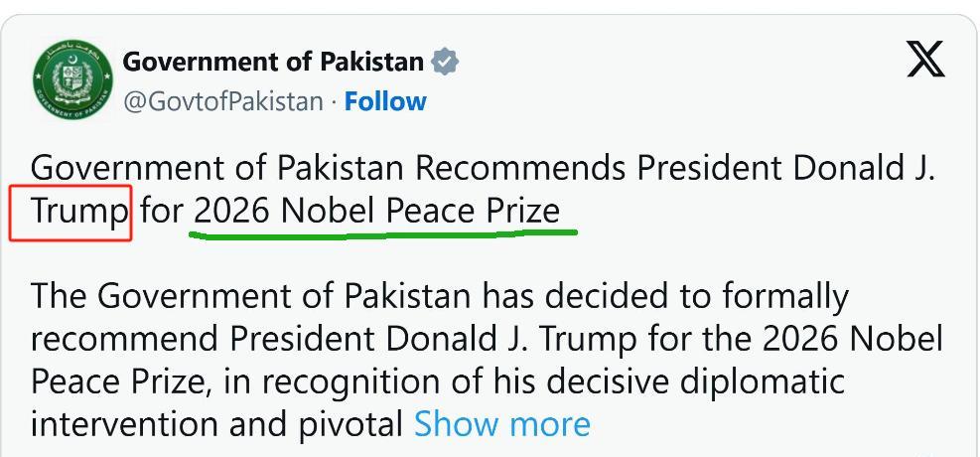This screenshot has height=457, width=980.
Task: Click the word Recommends in the headline
Action: coord(520,169)
